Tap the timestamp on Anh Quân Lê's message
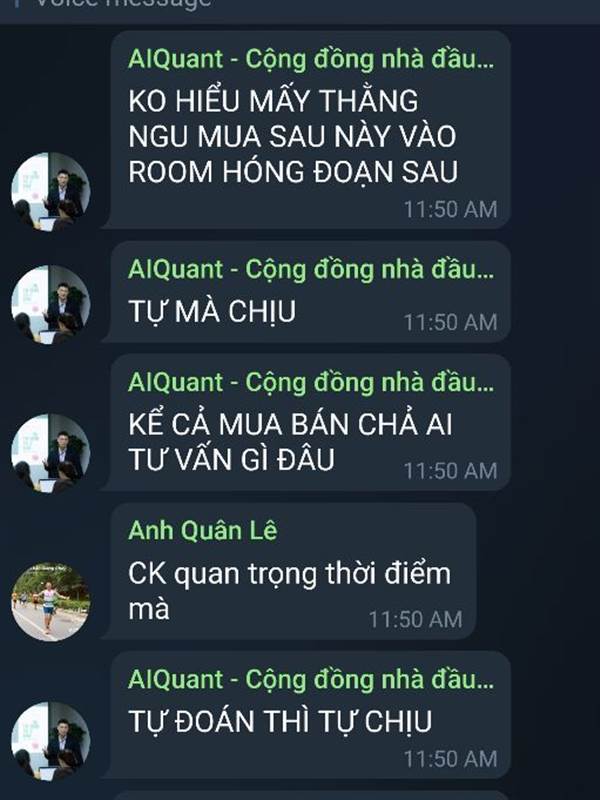600x800 pixels. (415, 619)
